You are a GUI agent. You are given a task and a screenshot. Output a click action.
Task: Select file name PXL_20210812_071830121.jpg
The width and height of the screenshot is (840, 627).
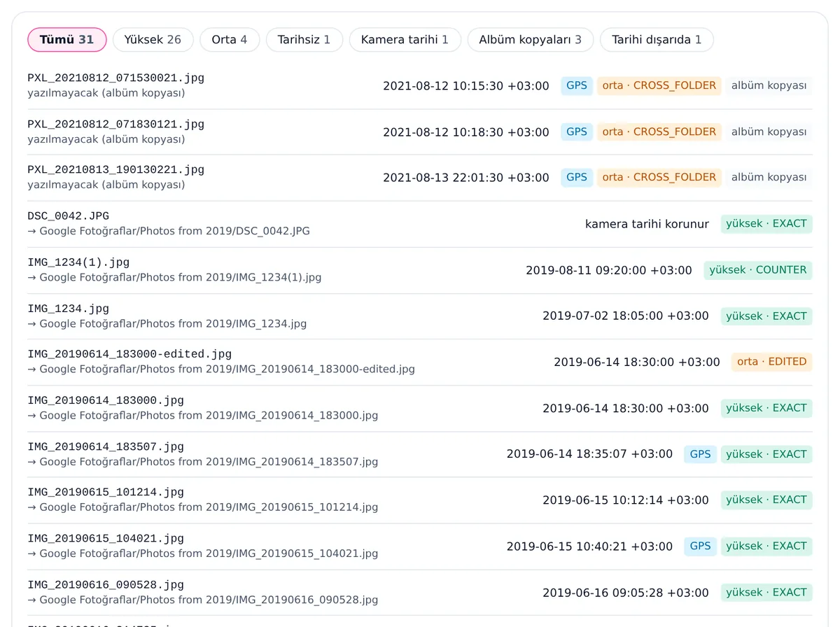pos(116,124)
